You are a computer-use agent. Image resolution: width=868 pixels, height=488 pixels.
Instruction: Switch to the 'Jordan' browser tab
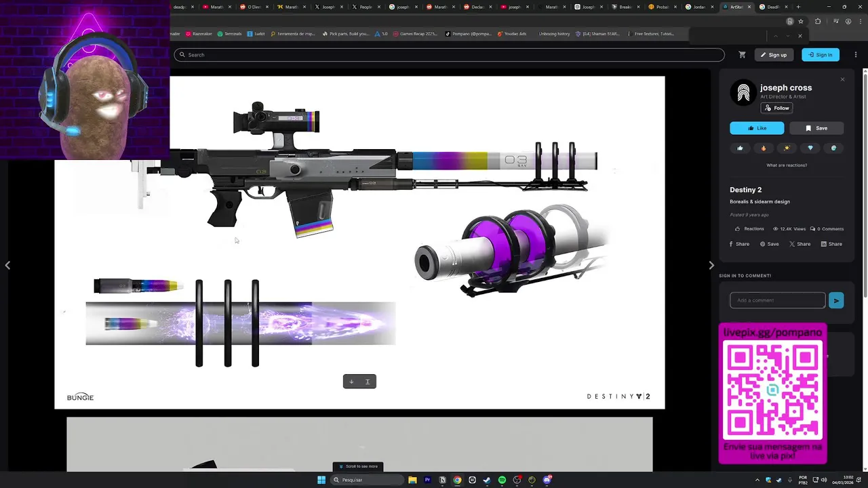pos(701,7)
